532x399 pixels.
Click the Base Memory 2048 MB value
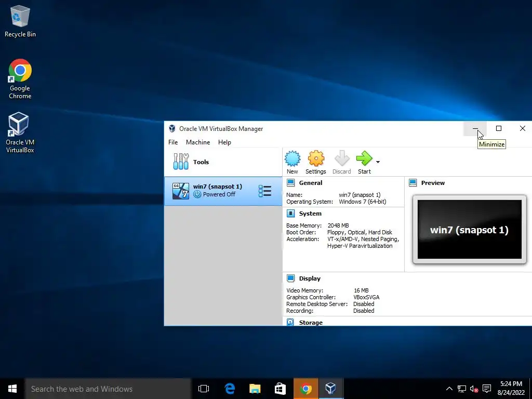(x=338, y=225)
